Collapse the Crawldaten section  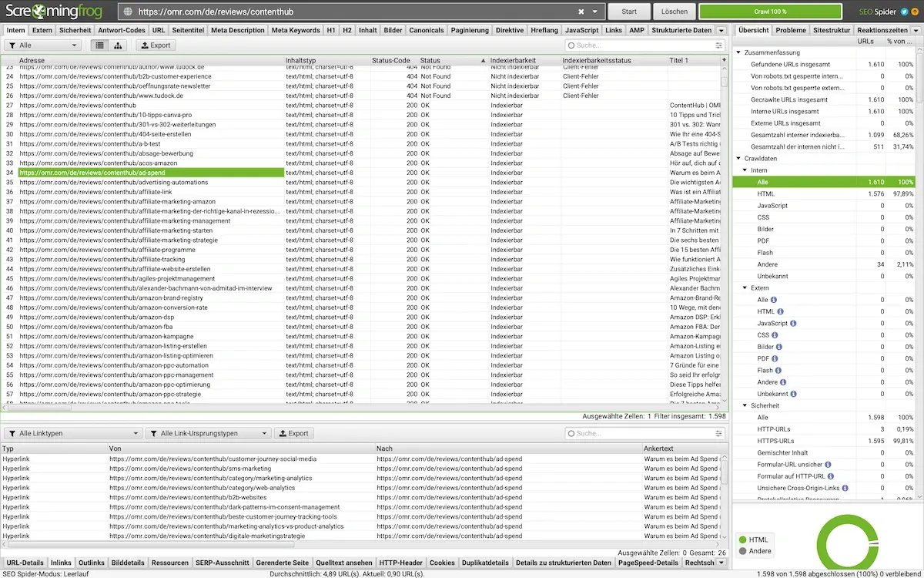click(x=738, y=159)
